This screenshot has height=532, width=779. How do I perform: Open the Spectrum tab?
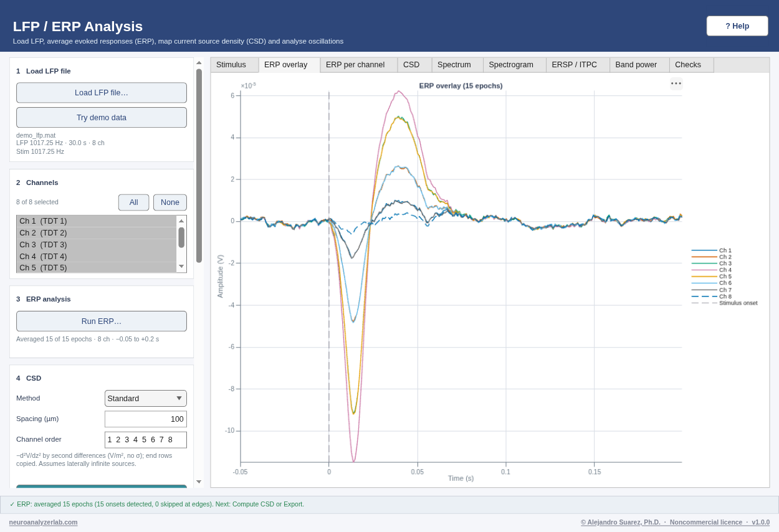tap(457, 65)
